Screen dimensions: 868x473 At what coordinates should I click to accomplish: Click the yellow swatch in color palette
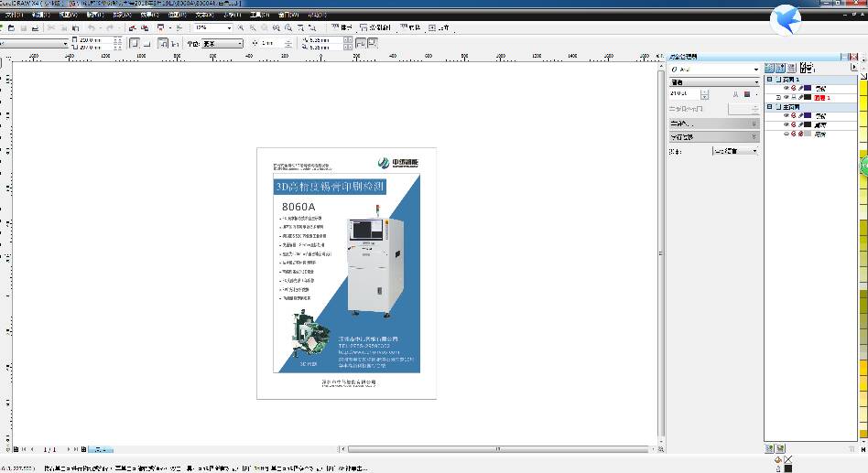(863, 88)
